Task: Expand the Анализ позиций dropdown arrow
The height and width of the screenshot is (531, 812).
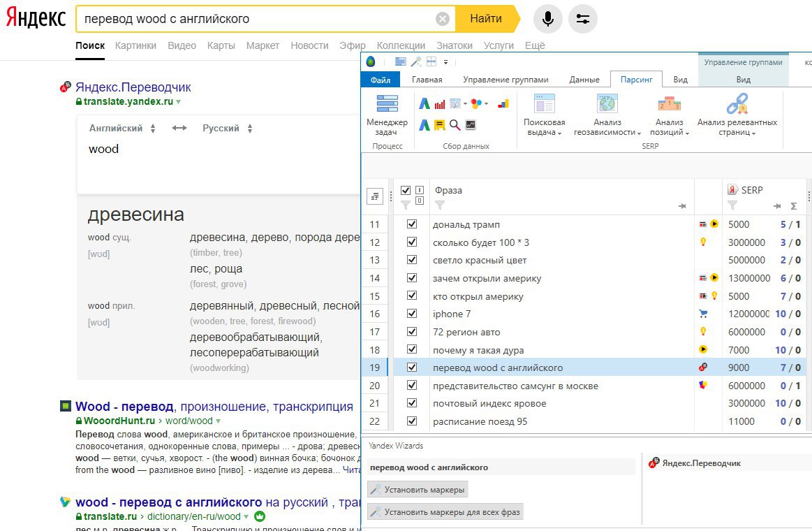Action: 687,133
